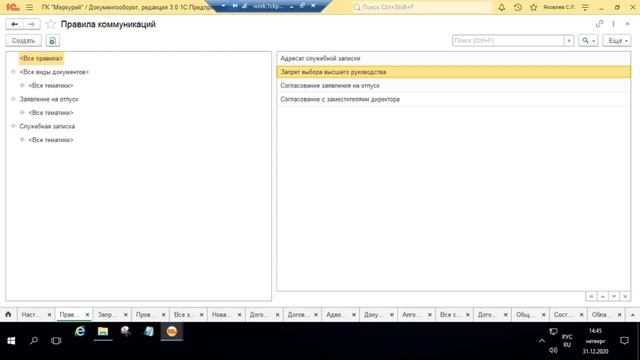The image size is (640, 360).
Task: Expand <Все тематики> under Заявление на отпуск
Action: click(22, 112)
